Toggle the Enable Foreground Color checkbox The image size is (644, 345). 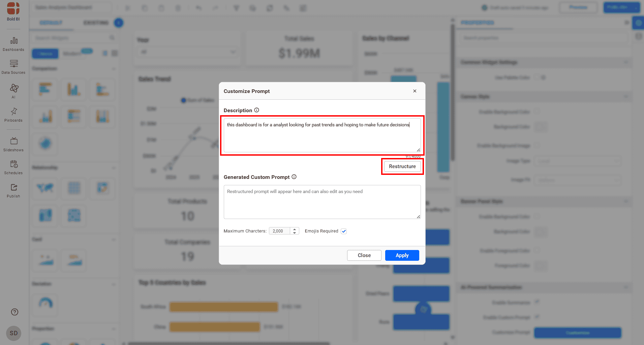click(537, 250)
